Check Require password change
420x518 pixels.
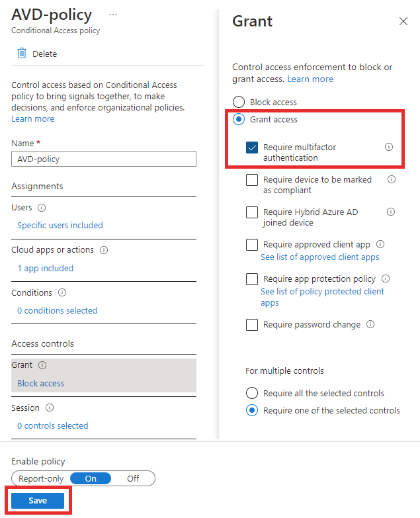click(x=252, y=325)
